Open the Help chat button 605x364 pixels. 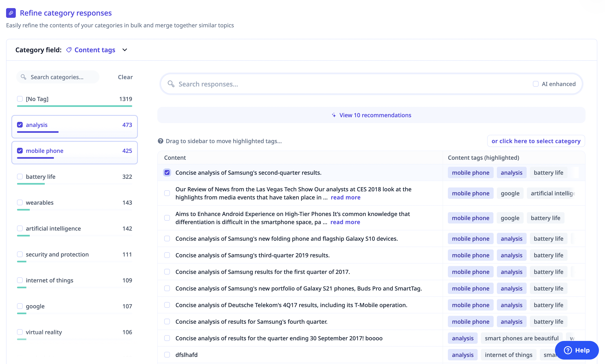(577, 350)
